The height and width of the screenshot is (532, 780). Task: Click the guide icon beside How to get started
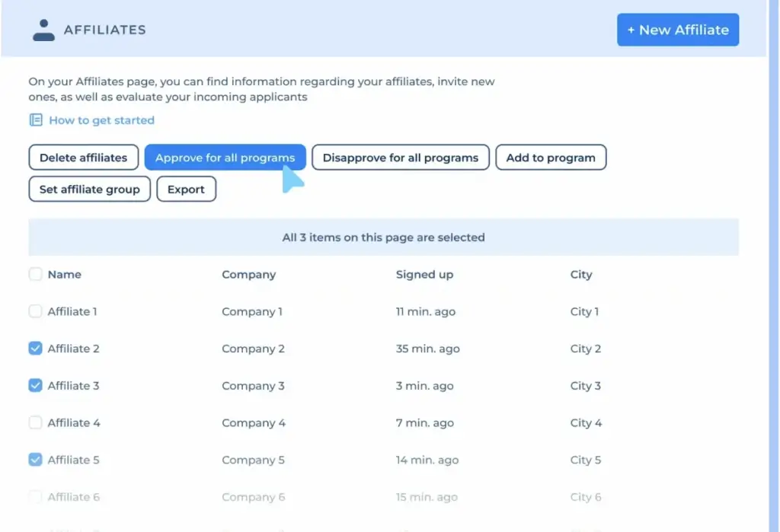pos(36,120)
